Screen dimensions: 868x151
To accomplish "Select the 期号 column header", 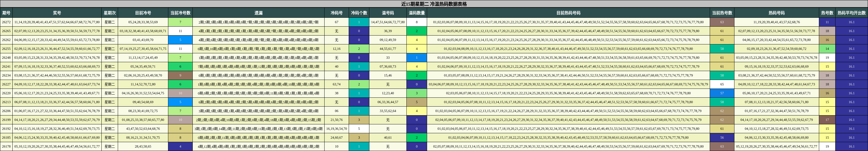I will point(6,13).
